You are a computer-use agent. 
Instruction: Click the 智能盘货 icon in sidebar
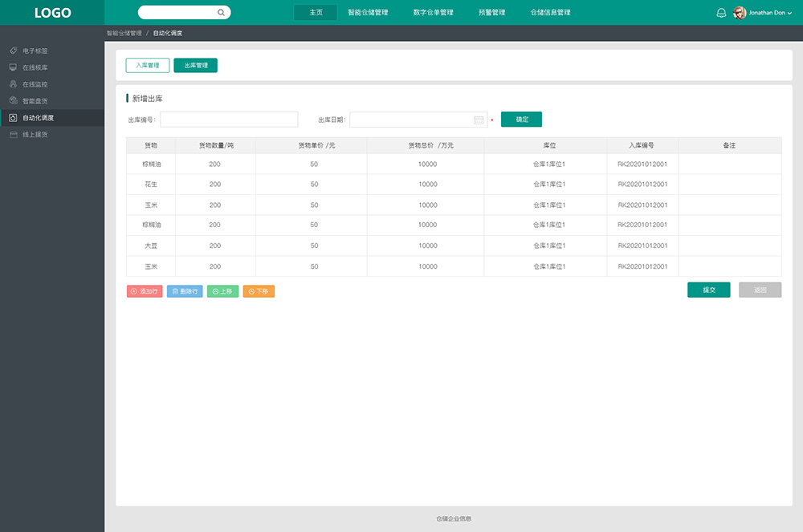(x=14, y=101)
